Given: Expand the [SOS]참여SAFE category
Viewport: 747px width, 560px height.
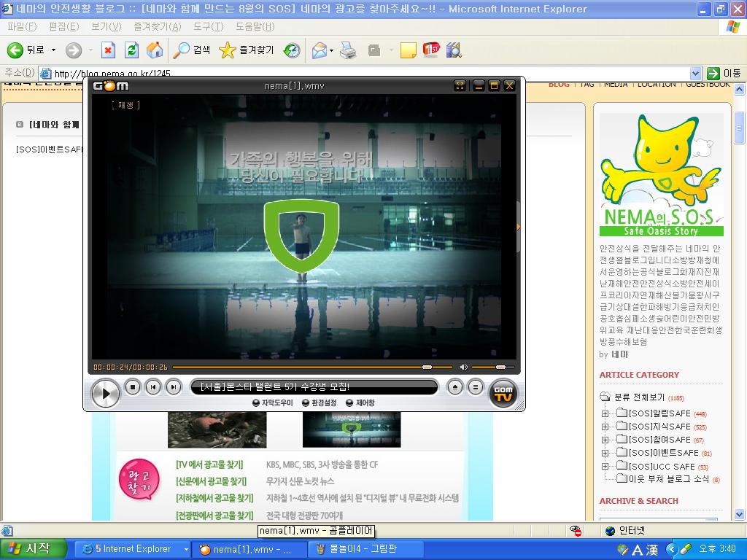Looking at the screenshot, I should [605, 440].
